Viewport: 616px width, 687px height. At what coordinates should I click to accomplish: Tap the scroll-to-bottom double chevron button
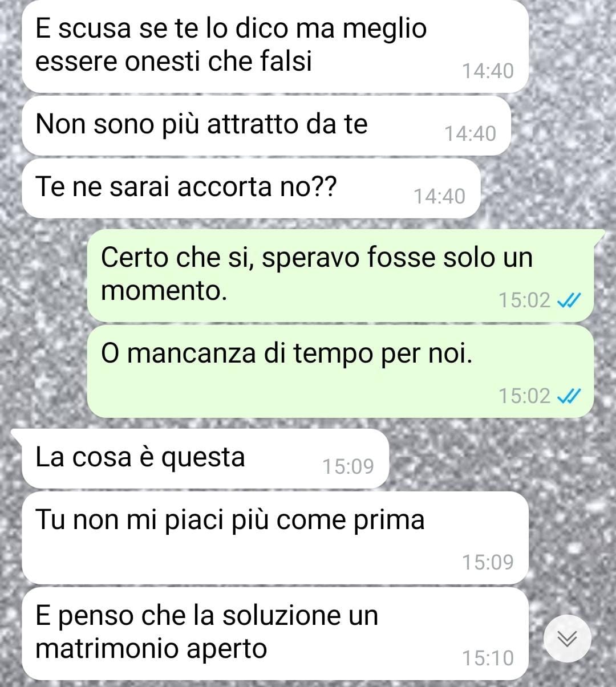coord(567,638)
